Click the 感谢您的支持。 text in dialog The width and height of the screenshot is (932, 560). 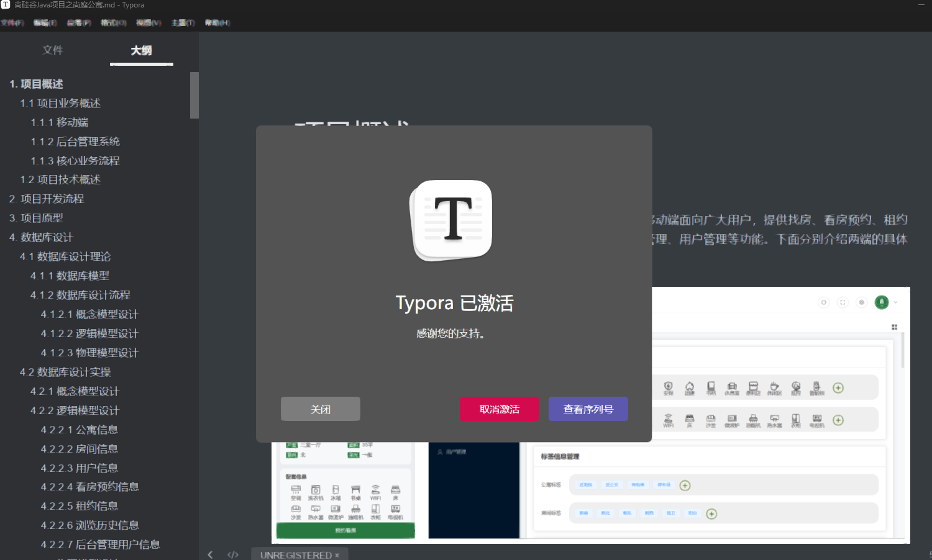[450, 334]
